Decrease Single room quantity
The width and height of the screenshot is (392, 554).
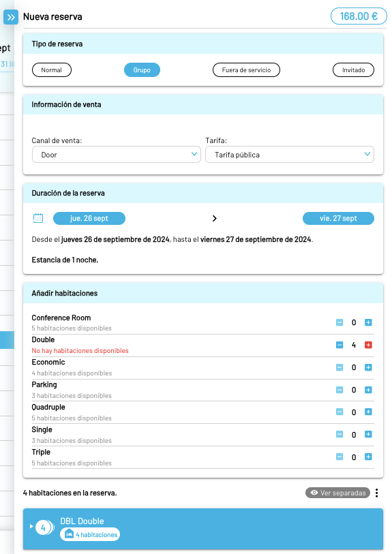point(340,434)
